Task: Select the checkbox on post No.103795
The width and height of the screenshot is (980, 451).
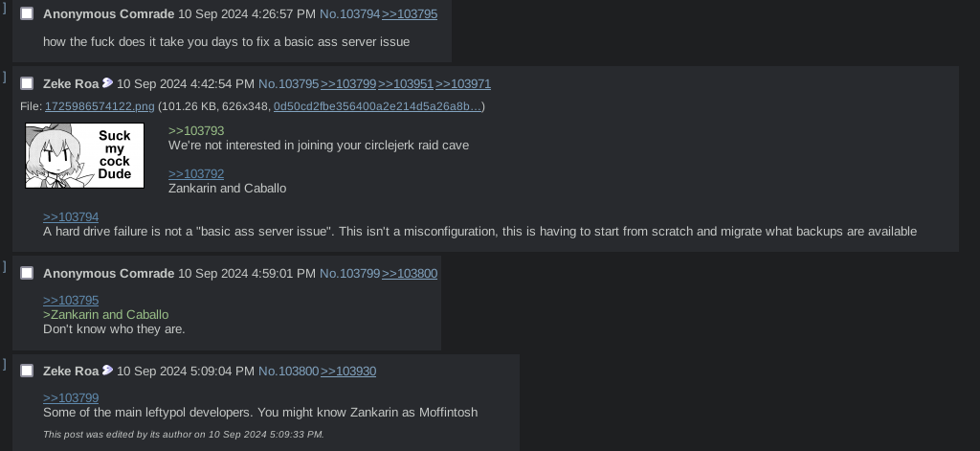Action: pyautogui.click(x=27, y=84)
